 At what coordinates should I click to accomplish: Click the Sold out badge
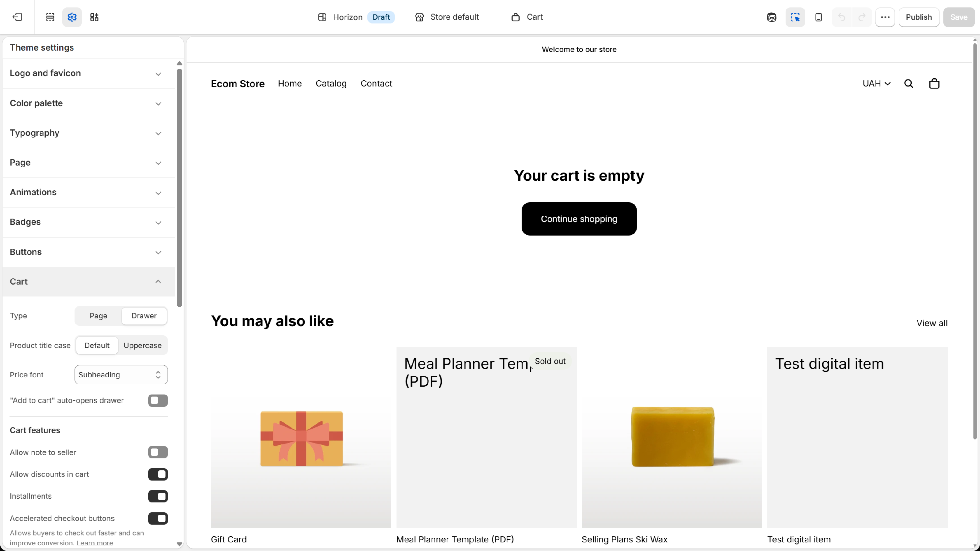click(x=550, y=361)
